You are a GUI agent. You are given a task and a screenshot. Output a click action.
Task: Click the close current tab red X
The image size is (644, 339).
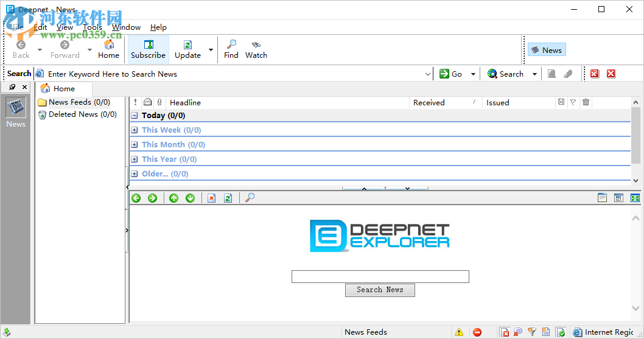[611, 74]
